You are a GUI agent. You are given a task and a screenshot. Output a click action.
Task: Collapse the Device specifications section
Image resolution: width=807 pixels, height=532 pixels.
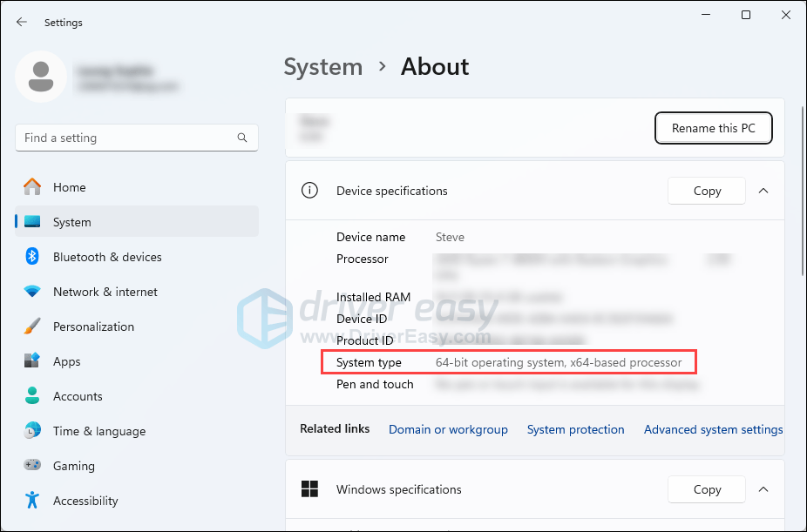[763, 191]
